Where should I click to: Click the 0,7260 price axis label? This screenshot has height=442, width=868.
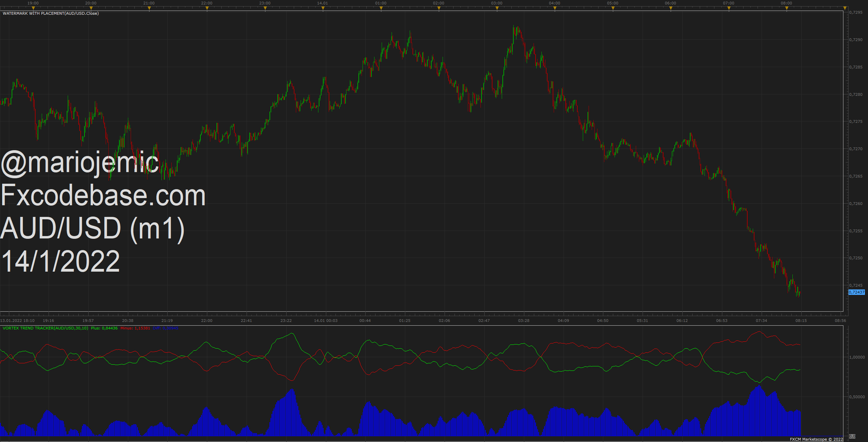pyautogui.click(x=856, y=204)
